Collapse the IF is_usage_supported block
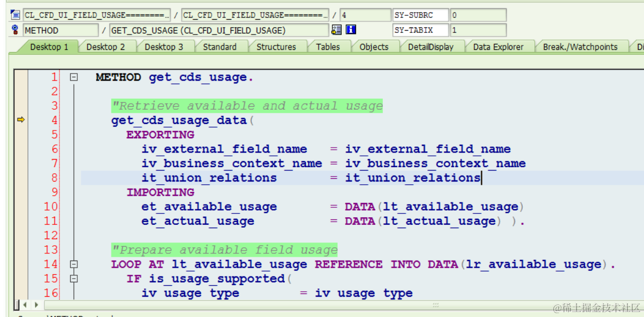This screenshot has width=644, height=317. point(74,279)
